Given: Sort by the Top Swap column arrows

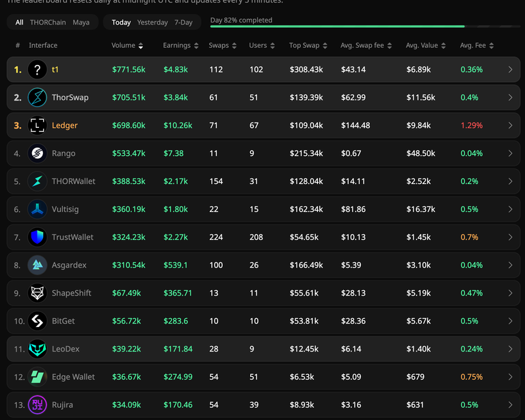Looking at the screenshot, I should coord(325,46).
